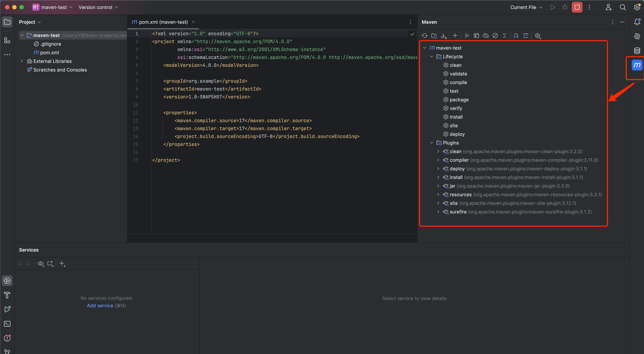The height and width of the screenshot is (354, 644).
Task: Open the spiral AI Assistant sidebar icon
Action: [x=637, y=36]
